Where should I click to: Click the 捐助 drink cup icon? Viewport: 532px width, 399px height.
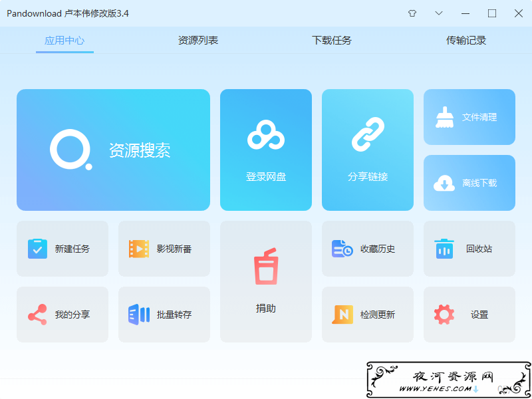pos(266,266)
